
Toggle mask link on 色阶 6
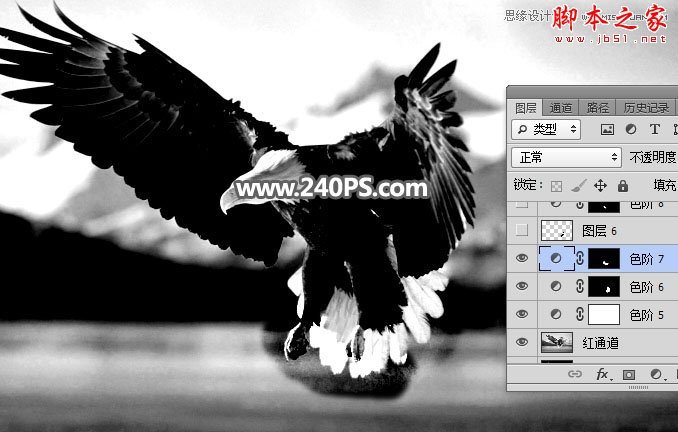[x=580, y=286]
